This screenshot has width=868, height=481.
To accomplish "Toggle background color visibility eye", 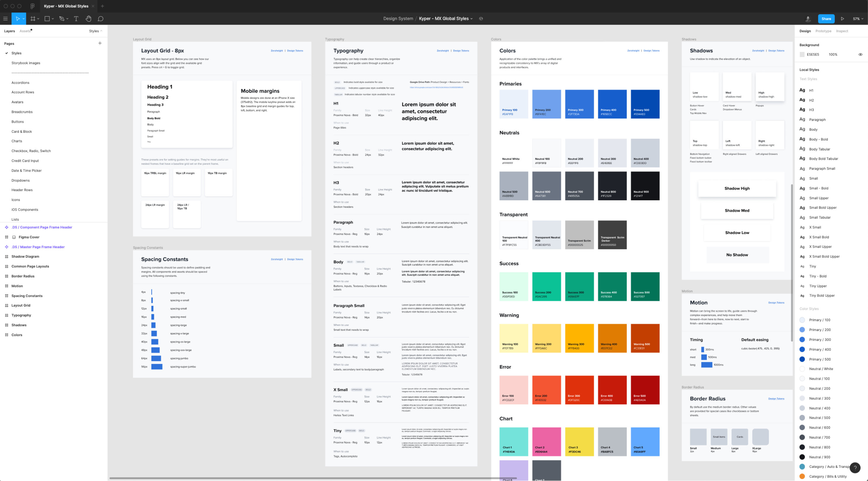I will tap(860, 55).
